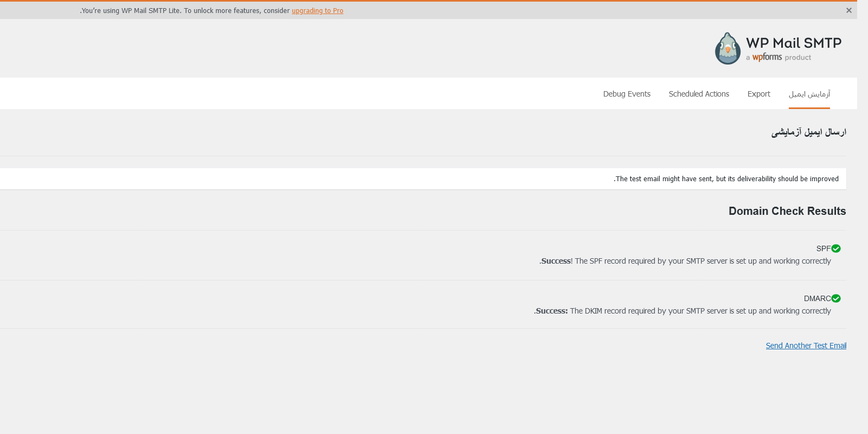This screenshot has height=434, width=868.
Task: Click Send Another Test Email link
Action: (806, 346)
